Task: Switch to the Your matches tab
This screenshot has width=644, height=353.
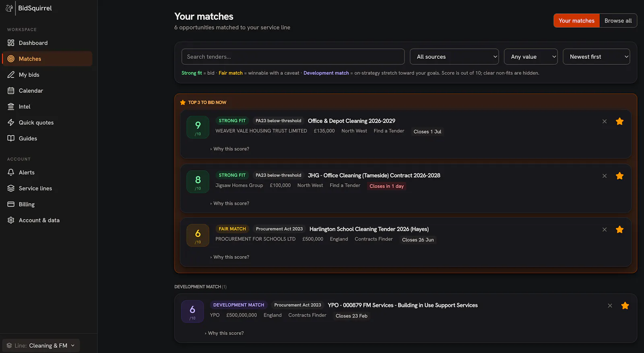Action: pyautogui.click(x=576, y=21)
